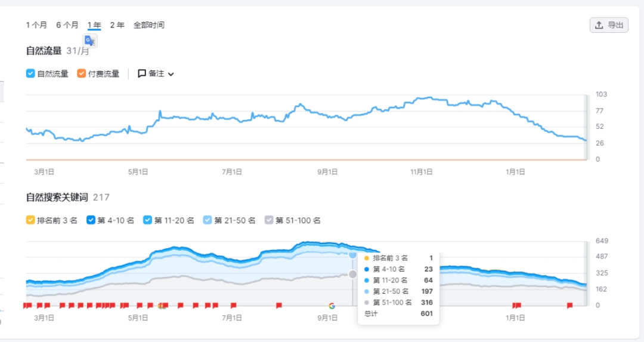The height and width of the screenshot is (342, 644).
Task: Disable the 第 51-100 名 series checkbox
Action: [269, 220]
